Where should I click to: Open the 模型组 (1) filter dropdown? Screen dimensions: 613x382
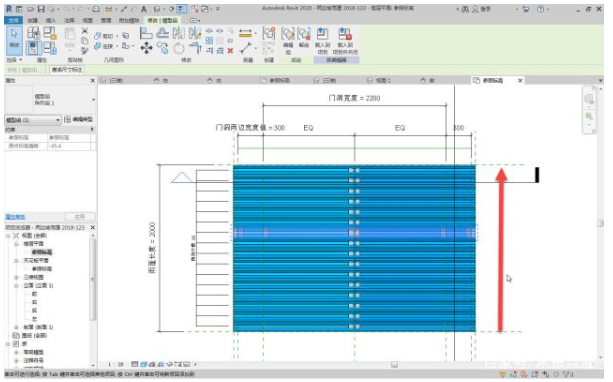[33, 120]
